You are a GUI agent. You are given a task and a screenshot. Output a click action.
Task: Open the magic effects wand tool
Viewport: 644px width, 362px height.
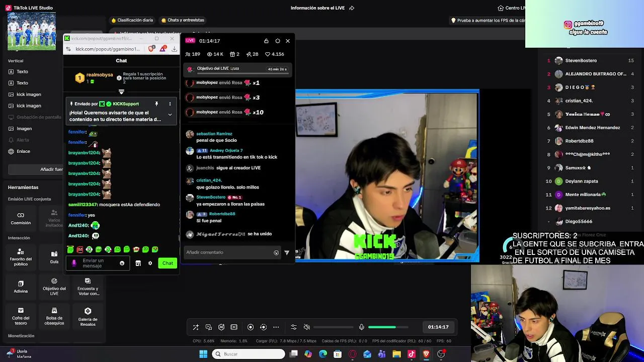tap(196, 327)
